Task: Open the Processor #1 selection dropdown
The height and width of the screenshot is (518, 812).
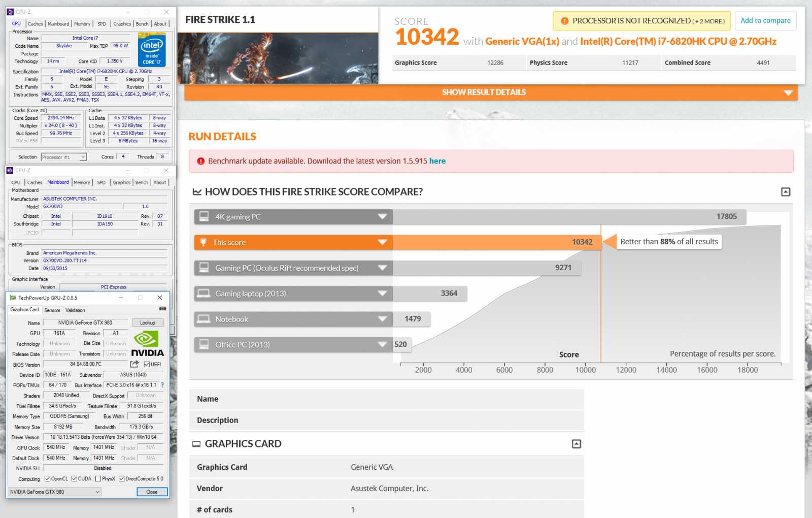Action: click(x=64, y=157)
